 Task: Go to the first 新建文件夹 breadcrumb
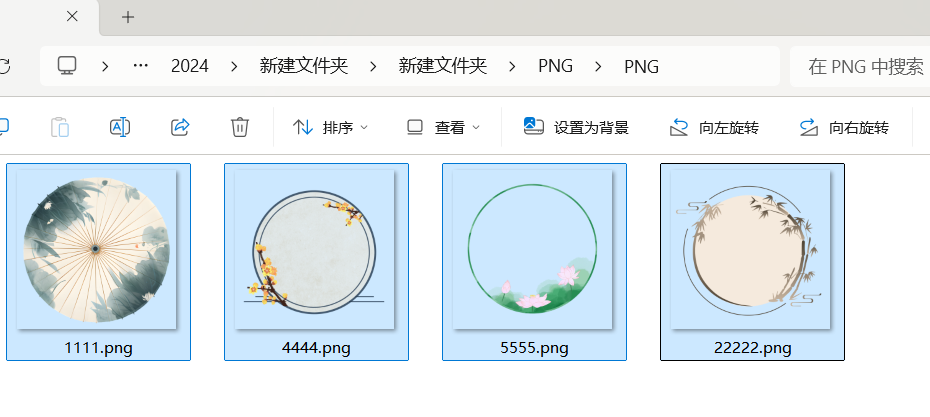pos(304,66)
